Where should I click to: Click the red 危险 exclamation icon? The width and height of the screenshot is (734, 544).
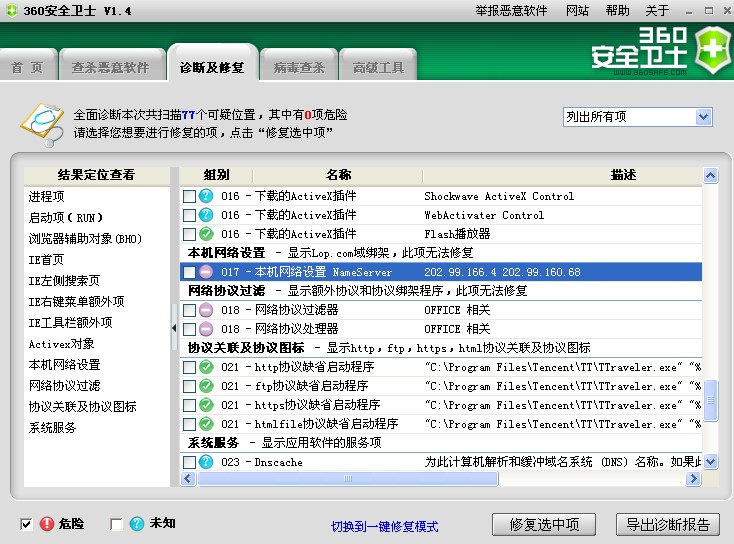tap(47, 523)
